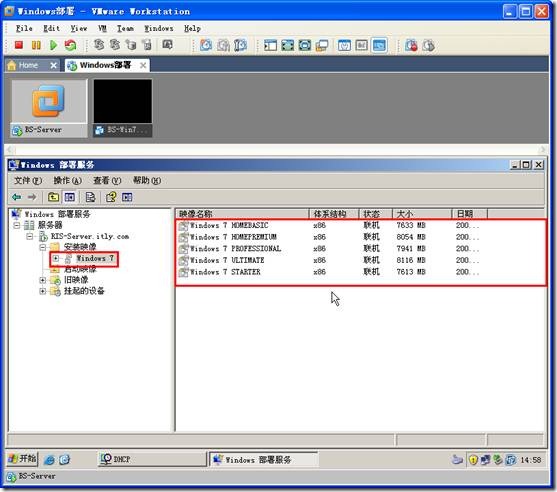Click the show/hide action pane icon

127,197
